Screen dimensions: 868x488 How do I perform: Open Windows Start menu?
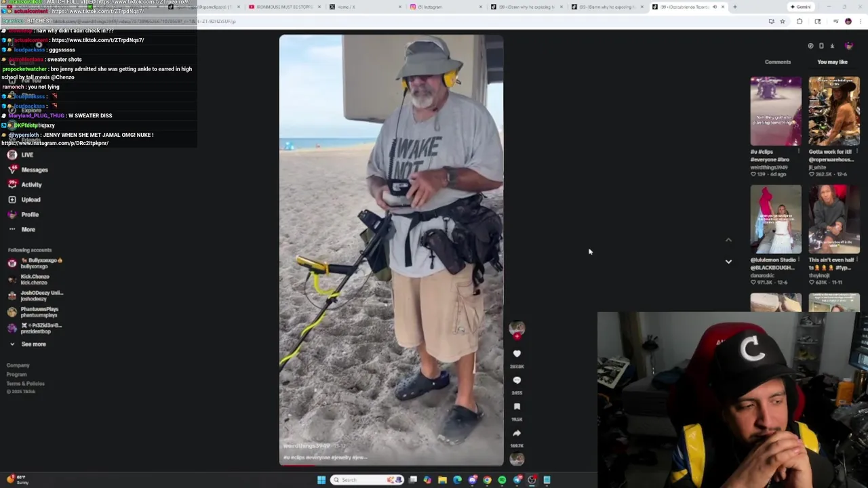click(x=321, y=480)
